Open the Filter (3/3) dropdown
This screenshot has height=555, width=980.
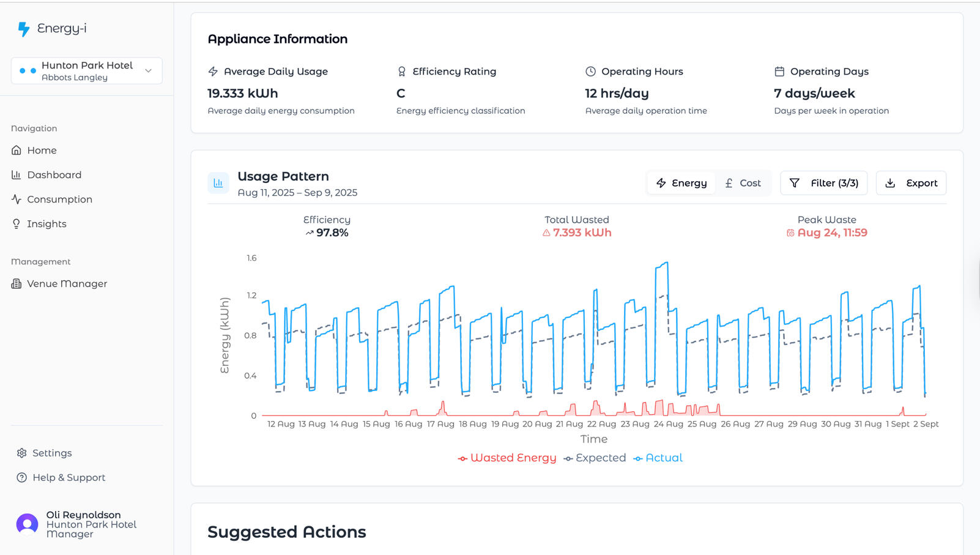pos(824,183)
